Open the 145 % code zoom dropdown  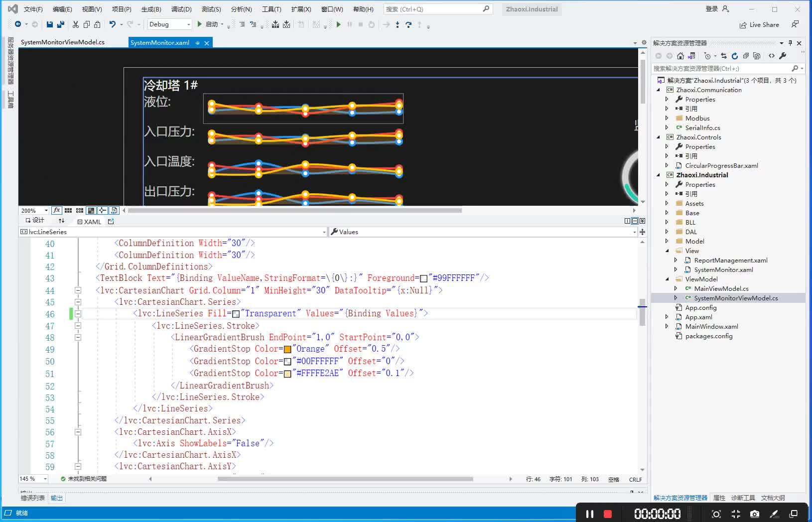(x=45, y=479)
